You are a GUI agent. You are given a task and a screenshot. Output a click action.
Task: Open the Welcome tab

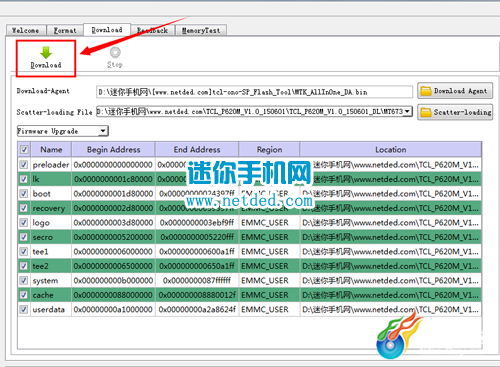[26, 30]
